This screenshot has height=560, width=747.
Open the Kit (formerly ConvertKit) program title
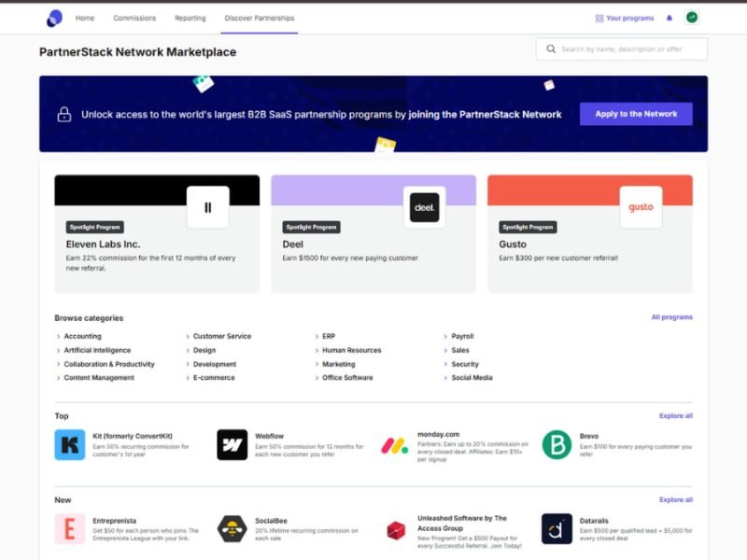coord(133,436)
